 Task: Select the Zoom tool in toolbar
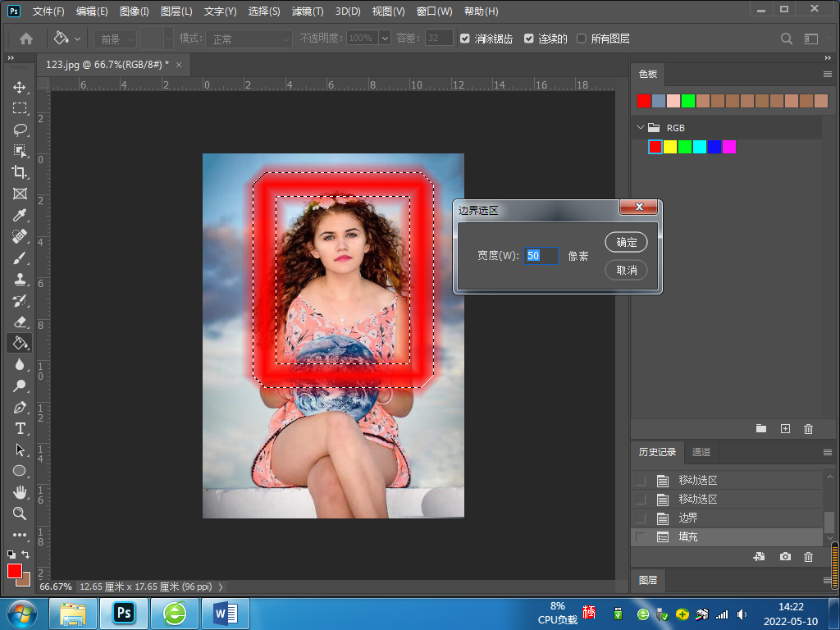pyautogui.click(x=20, y=514)
